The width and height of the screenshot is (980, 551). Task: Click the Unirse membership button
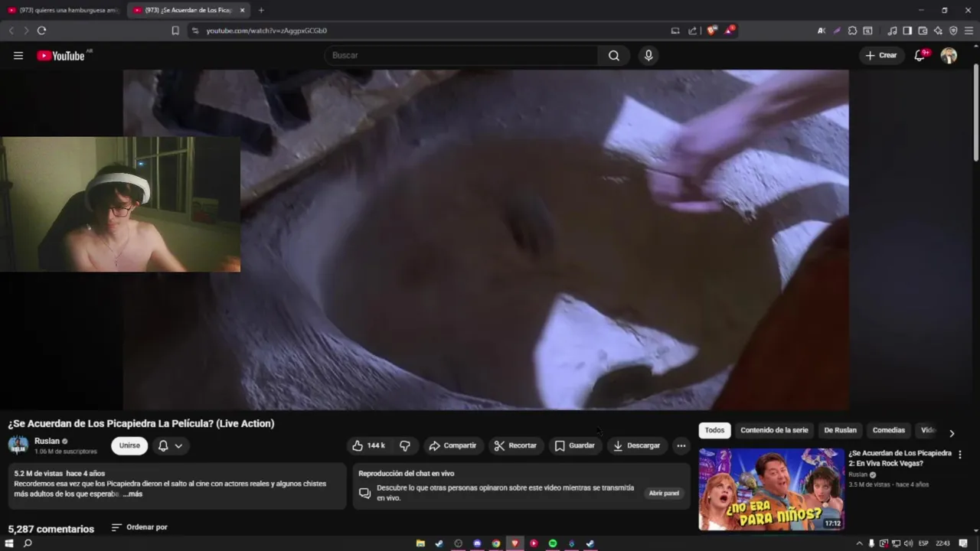(x=129, y=445)
